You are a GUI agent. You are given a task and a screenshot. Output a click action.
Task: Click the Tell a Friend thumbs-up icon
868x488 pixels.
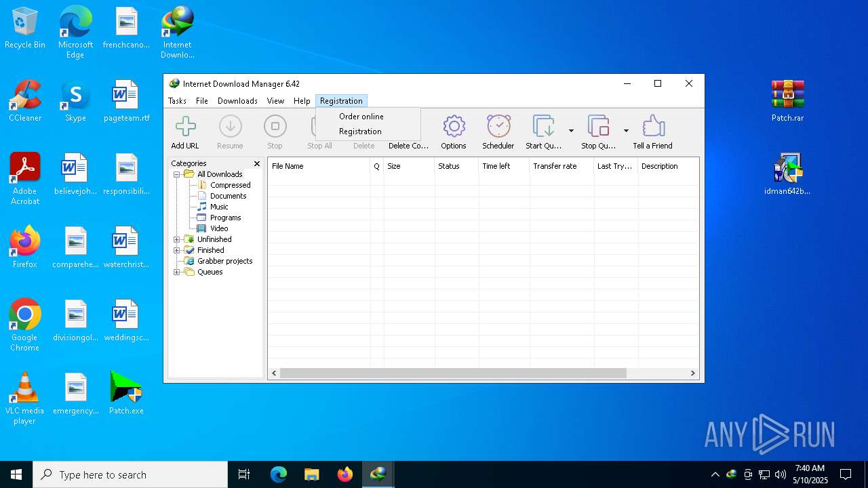click(652, 127)
